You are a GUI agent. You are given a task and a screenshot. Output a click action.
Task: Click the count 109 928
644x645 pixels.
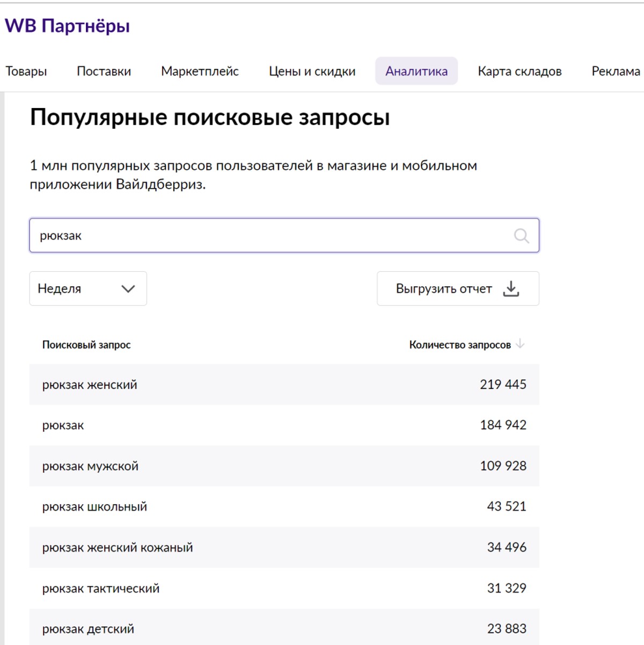503,466
